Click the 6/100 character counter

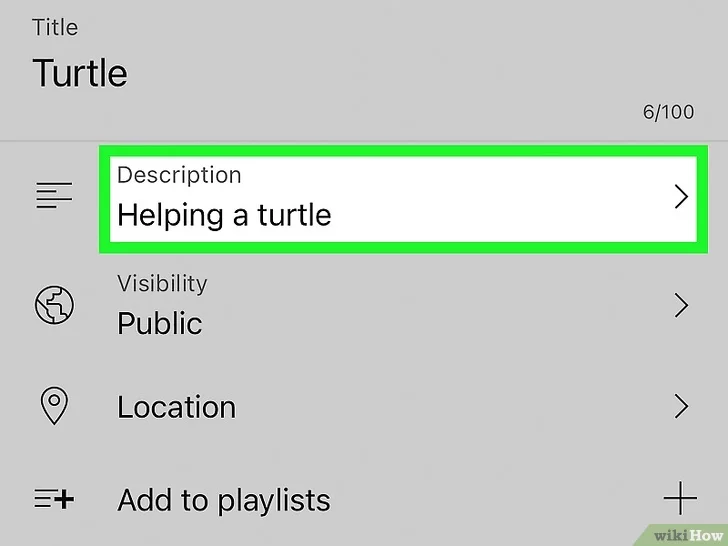tap(668, 112)
